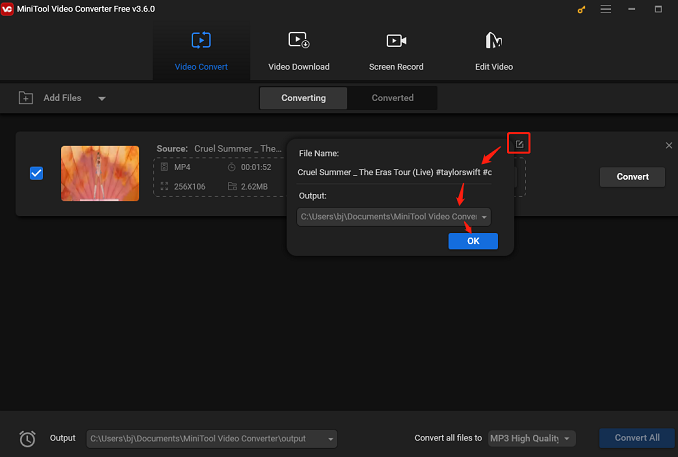Click the Edit Video icon

pos(493,40)
